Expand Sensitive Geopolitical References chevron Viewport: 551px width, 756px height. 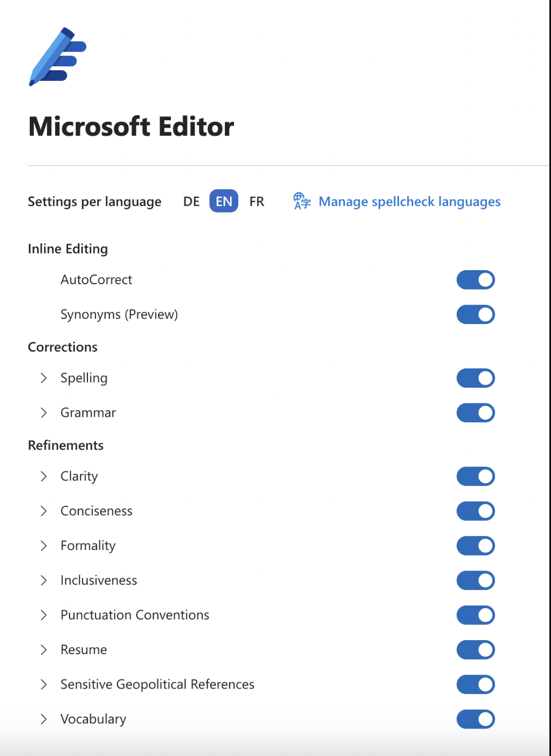(44, 684)
